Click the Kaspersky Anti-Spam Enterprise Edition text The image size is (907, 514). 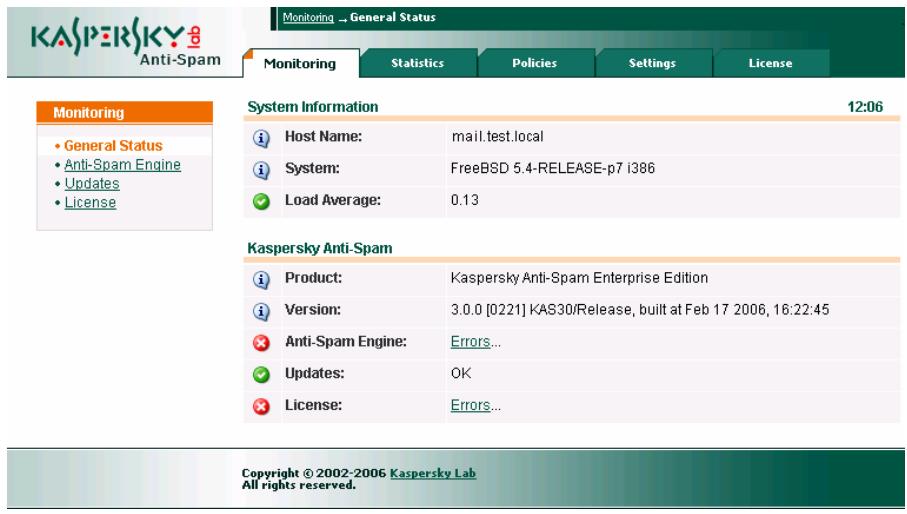click(x=579, y=278)
